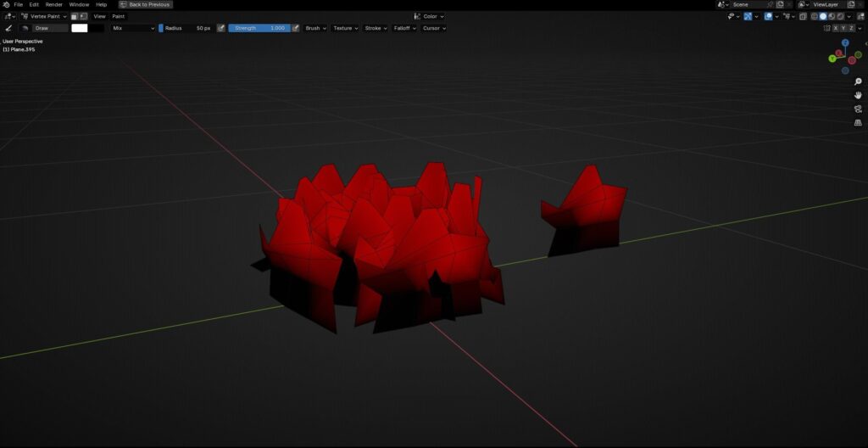Open the View menu in viewport header

99,17
